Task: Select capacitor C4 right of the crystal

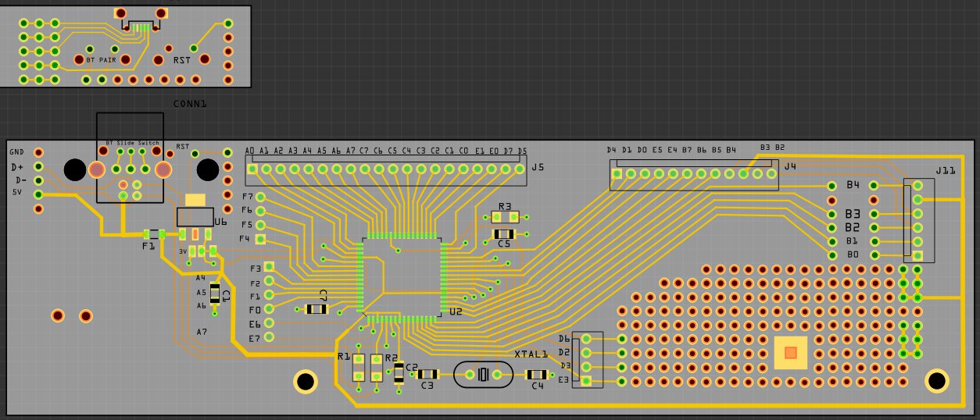Action: point(537,375)
